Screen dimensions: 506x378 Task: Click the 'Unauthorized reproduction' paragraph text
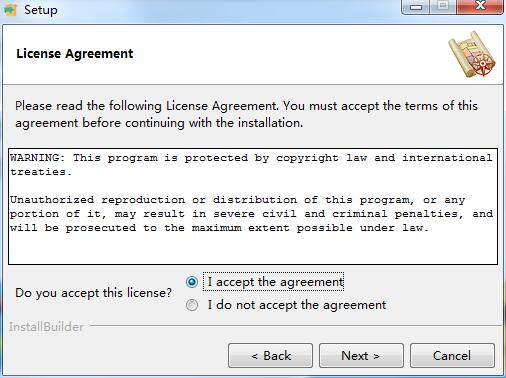point(251,214)
